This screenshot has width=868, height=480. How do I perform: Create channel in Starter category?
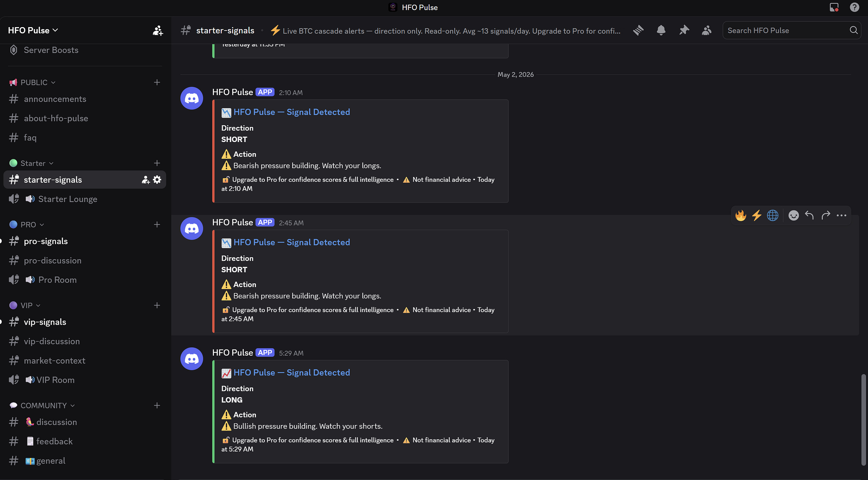157,163
